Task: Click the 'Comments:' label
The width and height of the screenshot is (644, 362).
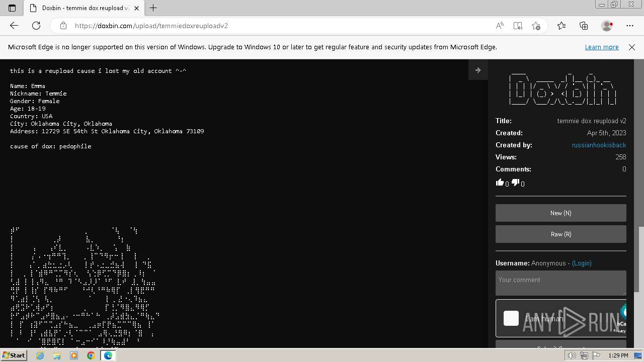Action: 513,169
